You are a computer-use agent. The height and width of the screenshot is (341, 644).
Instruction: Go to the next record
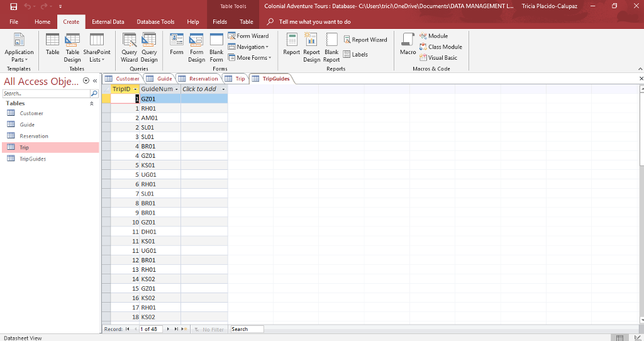tap(167, 329)
